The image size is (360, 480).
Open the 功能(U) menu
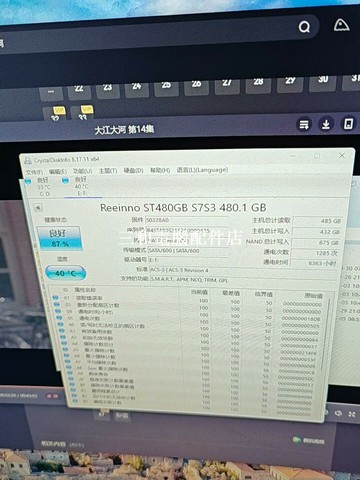click(82, 171)
